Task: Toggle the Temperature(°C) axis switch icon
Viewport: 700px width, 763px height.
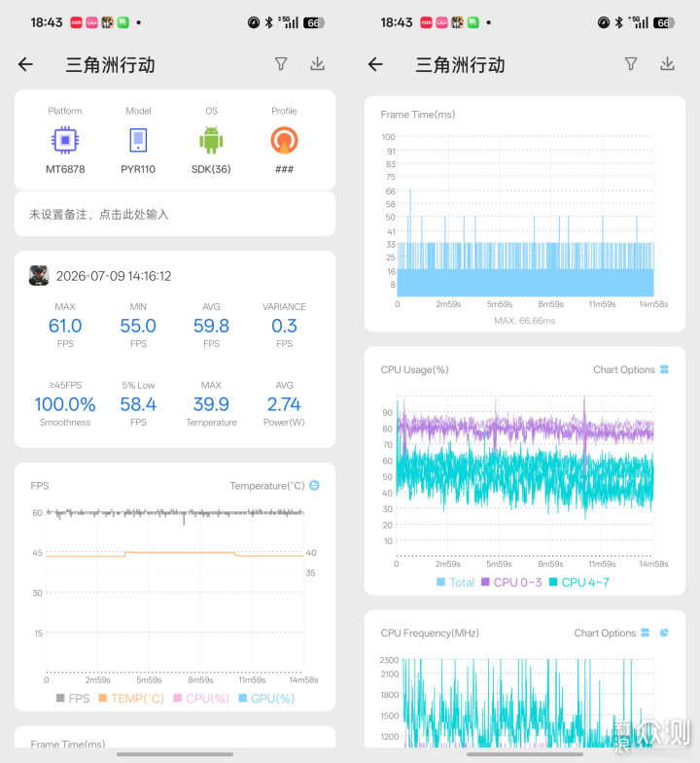Action: pos(314,485)
